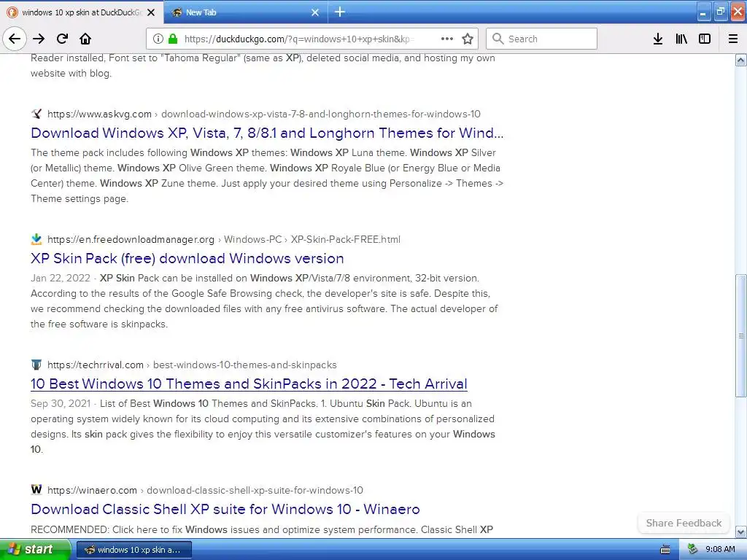Select browser window in taskbar
Image resolution: width=747 pixels, height=560 pixels.
[x=134, y=550]
